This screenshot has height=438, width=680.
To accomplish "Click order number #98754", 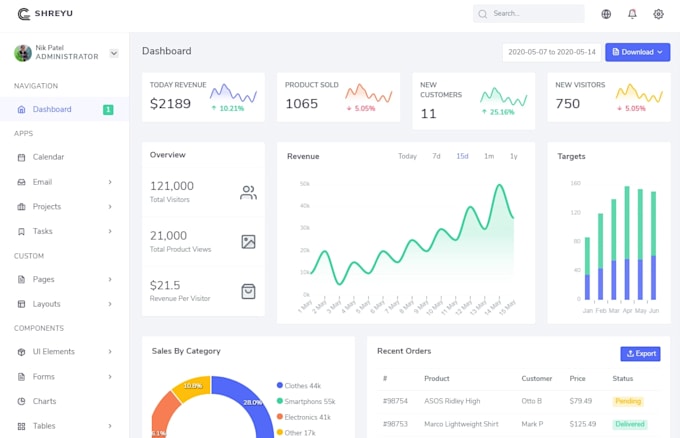I will coord(395,401).
